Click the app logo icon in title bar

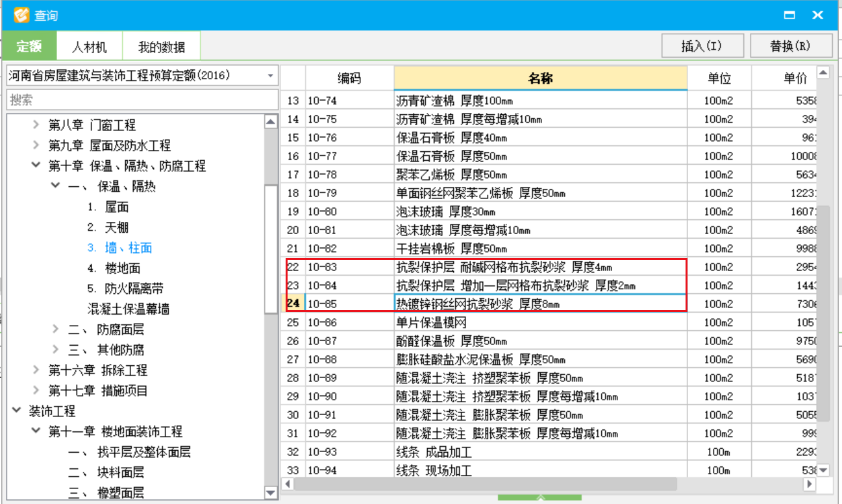pyautogui.click(x=21, y=15)
